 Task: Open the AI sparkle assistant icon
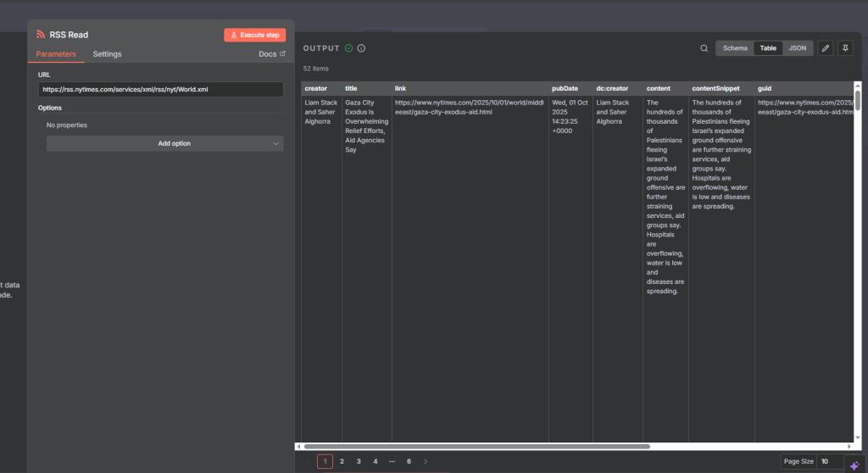pos(854,465)
